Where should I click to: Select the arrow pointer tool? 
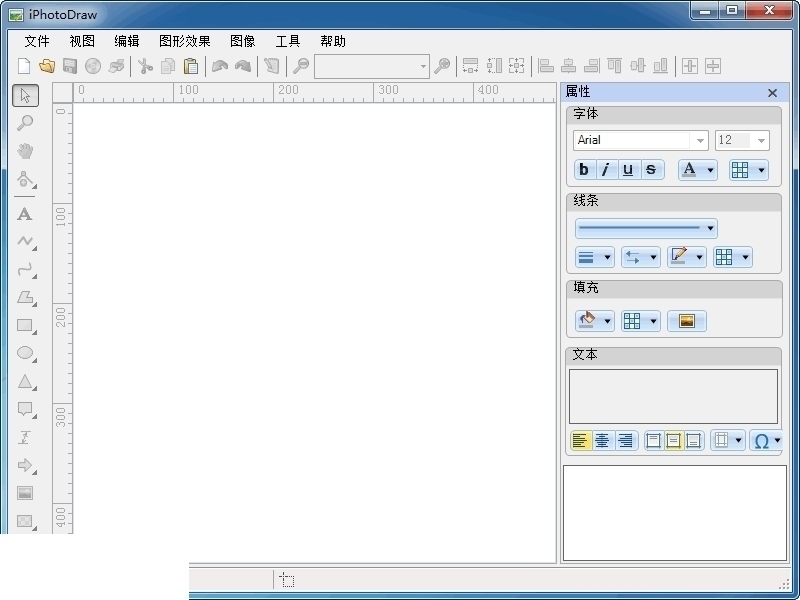click(26, 96)
